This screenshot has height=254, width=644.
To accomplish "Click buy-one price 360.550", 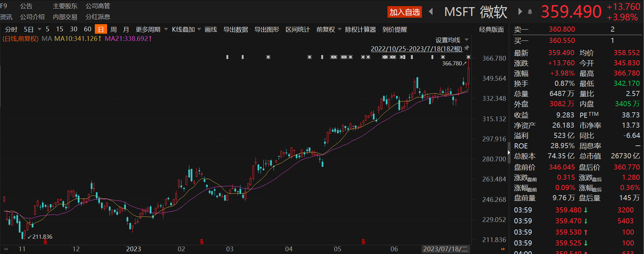I will 562,41.
